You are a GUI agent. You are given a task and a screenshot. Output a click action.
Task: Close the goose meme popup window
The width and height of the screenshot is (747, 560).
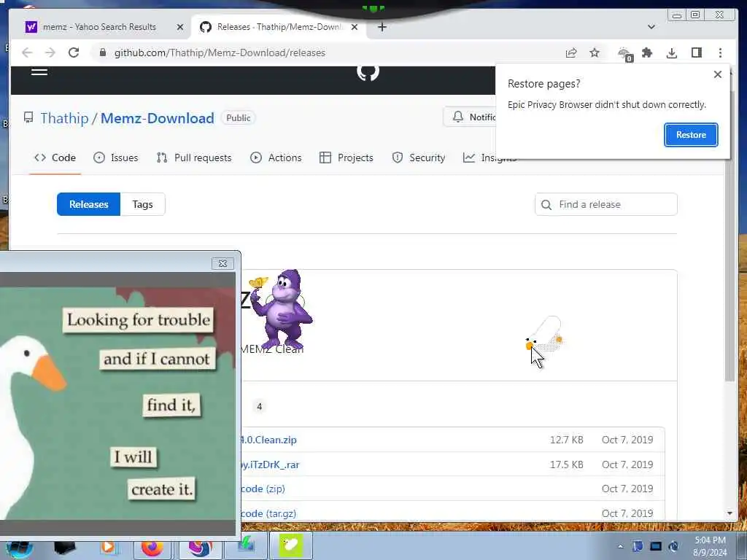[222, 263]
